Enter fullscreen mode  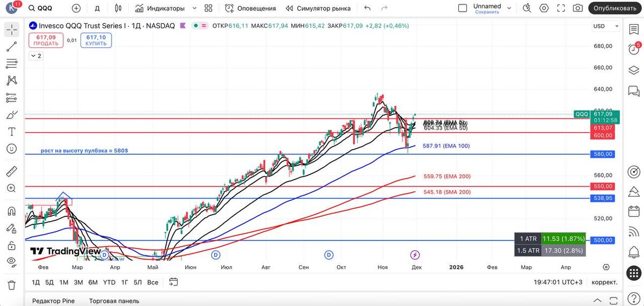click(x=561, y=8)
